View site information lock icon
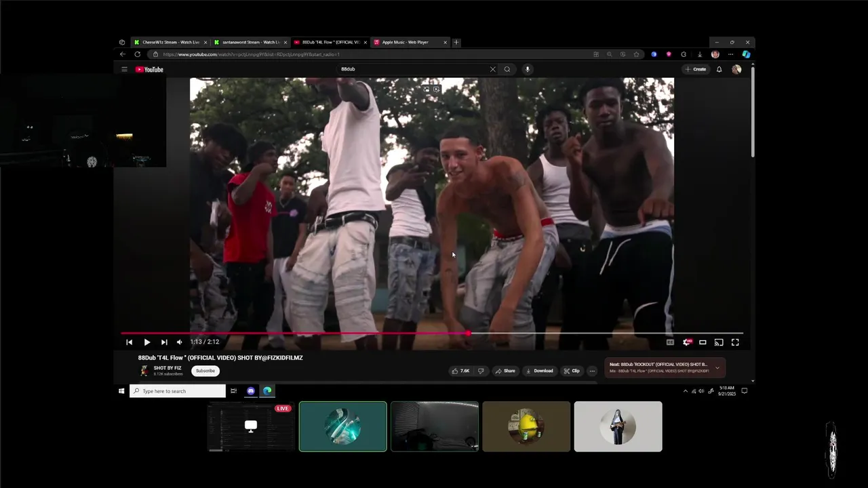Image resolution: width=868 pixels, height=488 pixels. point(155,54)
